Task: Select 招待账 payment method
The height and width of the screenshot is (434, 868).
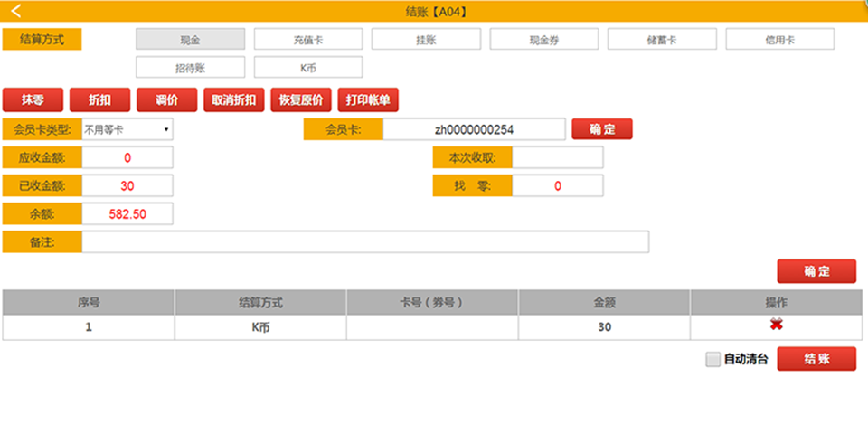Action: pos(190,68)
